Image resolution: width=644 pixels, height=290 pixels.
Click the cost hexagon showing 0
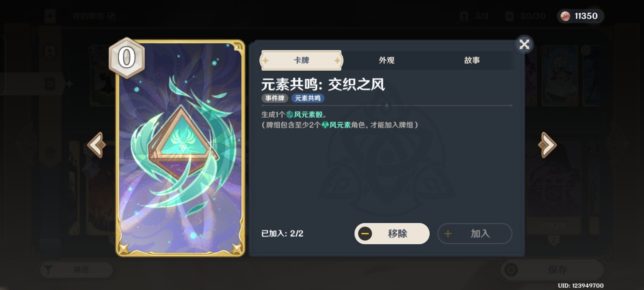[127, 58]
